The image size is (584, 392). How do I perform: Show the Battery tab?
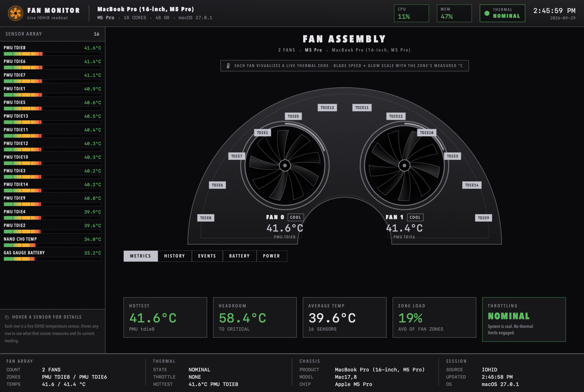(239, 256)
